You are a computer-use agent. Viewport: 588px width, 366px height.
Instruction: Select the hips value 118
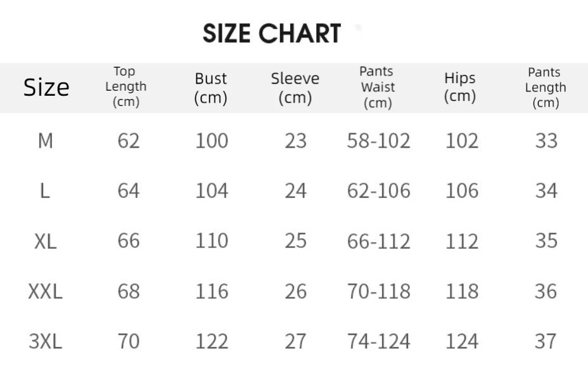click(x=462, y=292)
